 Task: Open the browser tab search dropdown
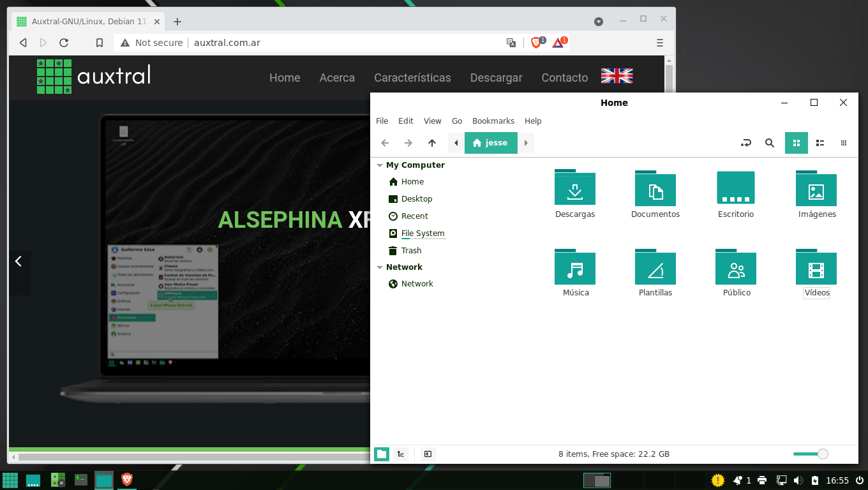[599, 22]
